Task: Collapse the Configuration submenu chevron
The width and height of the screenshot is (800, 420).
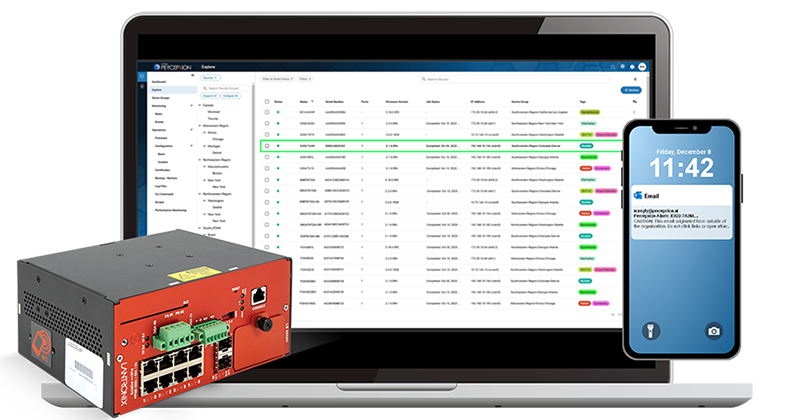Action: click(x=191, y=146)
